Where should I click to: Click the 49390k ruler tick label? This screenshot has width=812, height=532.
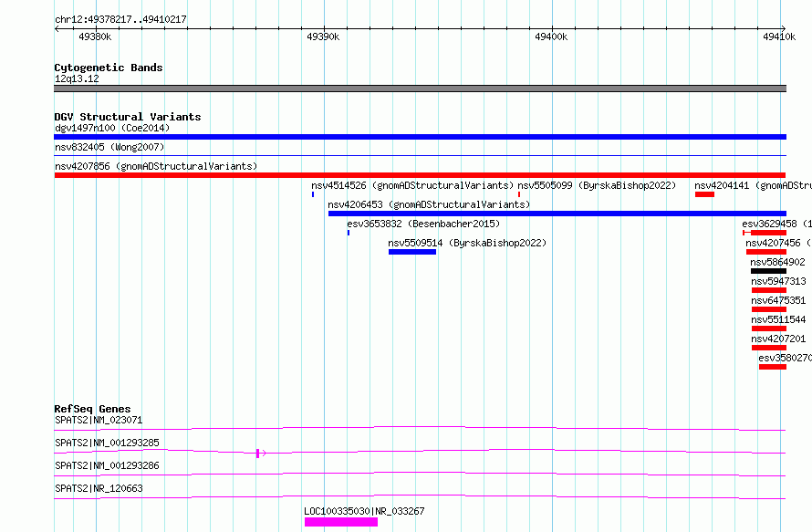(323, 37)
